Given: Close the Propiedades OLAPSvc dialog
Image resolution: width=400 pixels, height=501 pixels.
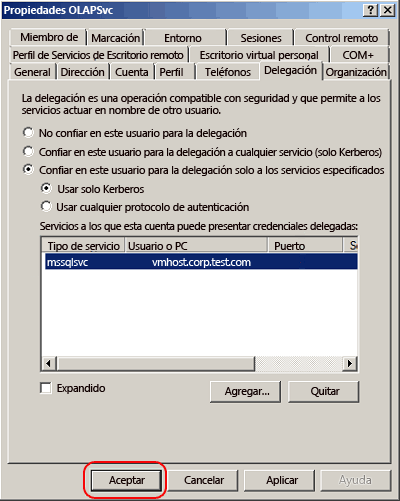Looking at the screenshot, I should tap(388, 10).
